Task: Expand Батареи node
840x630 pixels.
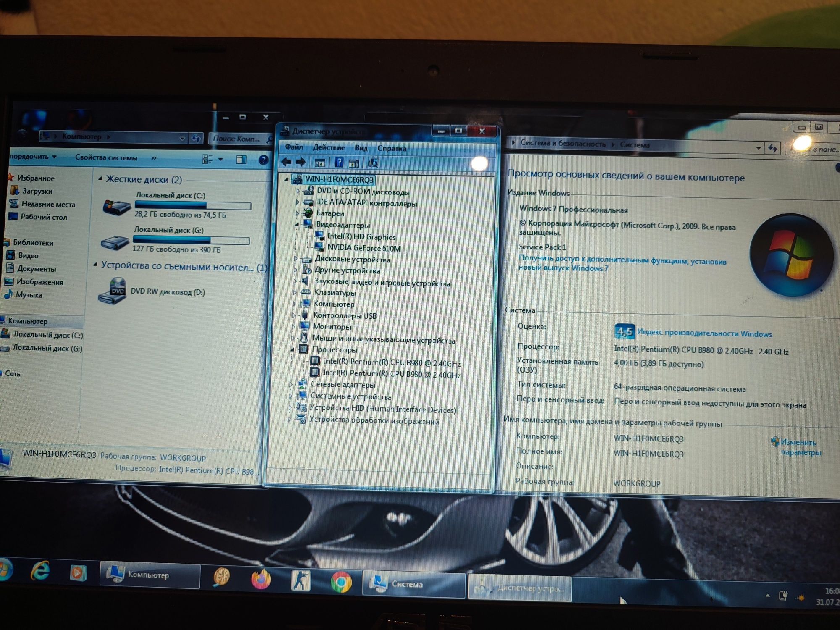Action: tap(297, 213)
